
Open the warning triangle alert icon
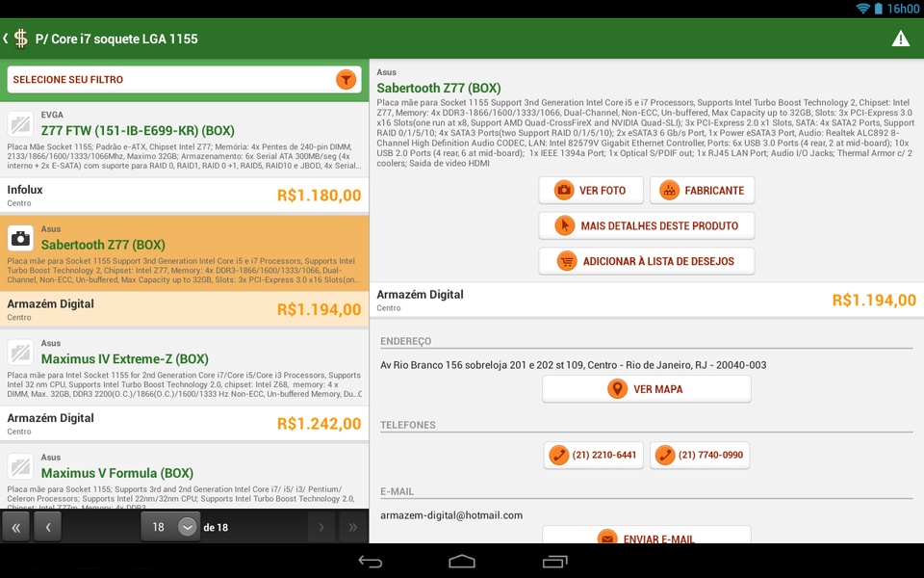(901, 39)
